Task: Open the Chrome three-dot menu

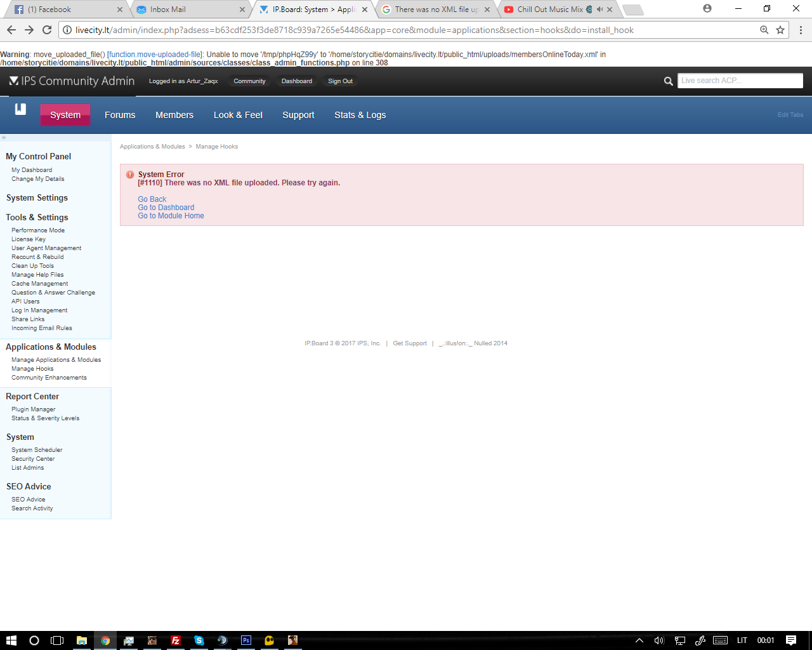Action: [x=801, y=30]
